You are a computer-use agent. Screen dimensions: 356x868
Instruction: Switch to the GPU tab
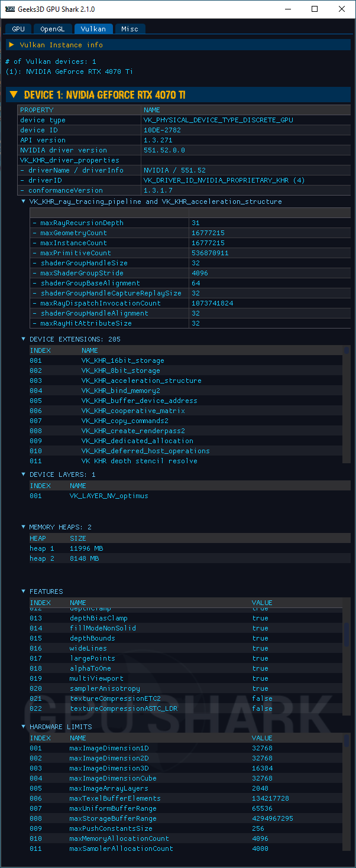[18, 28]
